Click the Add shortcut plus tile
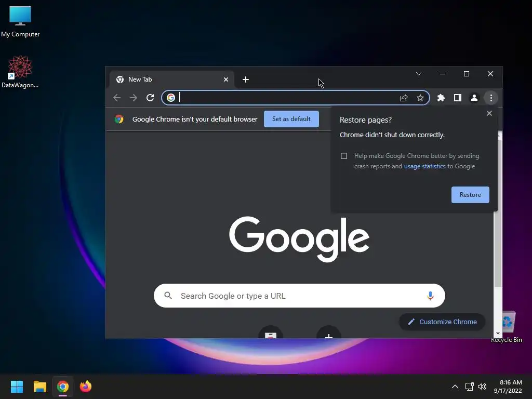 click(x=328, y=333)
